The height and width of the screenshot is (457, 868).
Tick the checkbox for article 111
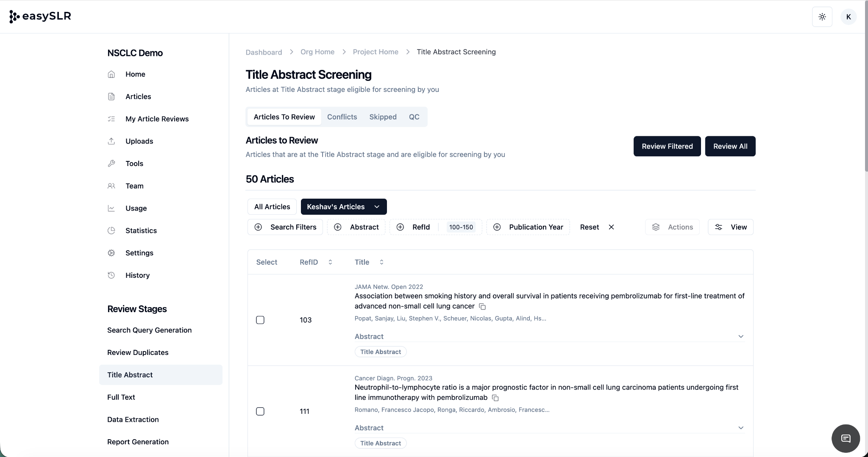click(x=260, y=412)
